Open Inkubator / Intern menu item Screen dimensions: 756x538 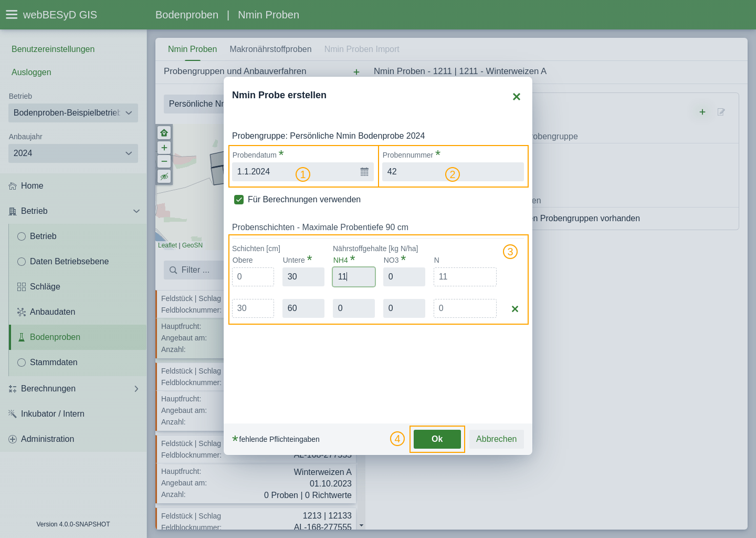click(73, 414)
